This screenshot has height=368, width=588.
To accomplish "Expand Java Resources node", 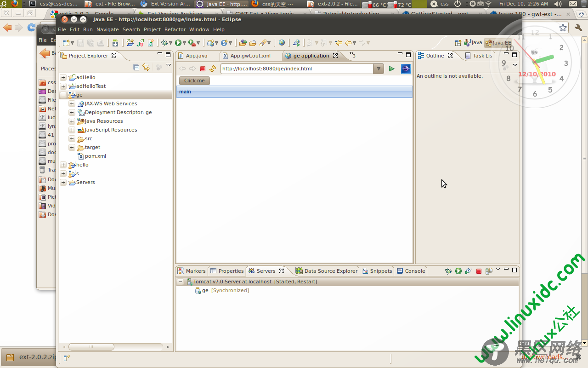I will coord(72,121).
